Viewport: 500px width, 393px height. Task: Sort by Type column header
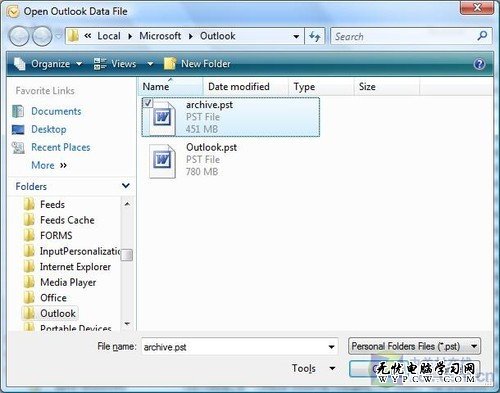pyautogui.click(x=321, y=87)
